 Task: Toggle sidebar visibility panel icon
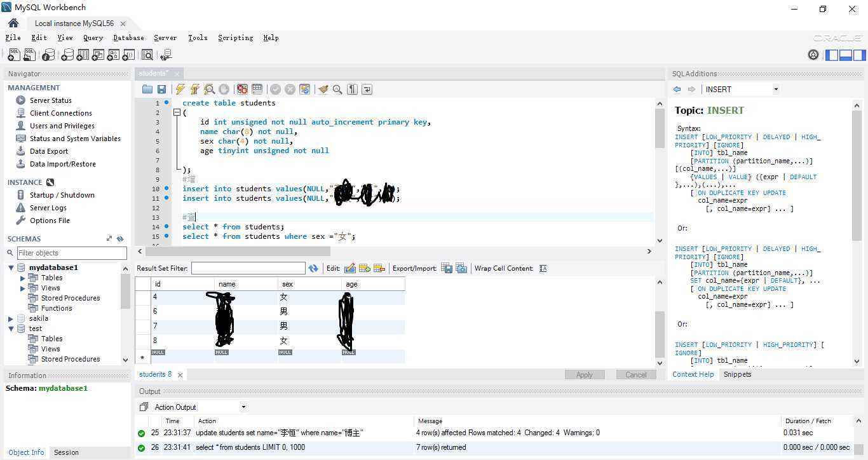832,55
